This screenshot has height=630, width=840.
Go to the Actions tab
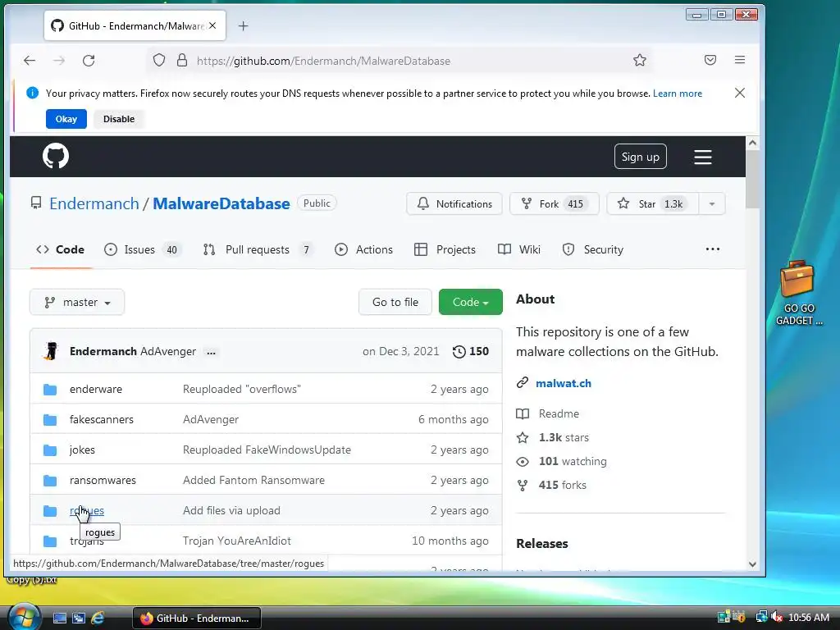coord(363,249)
